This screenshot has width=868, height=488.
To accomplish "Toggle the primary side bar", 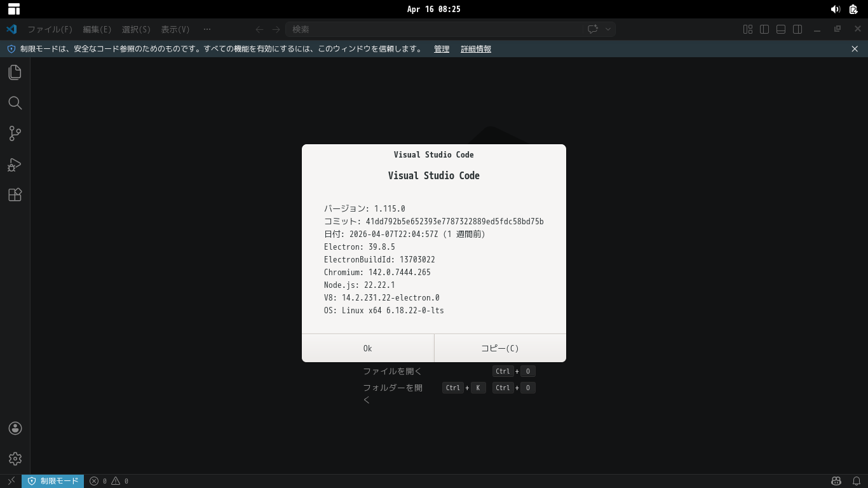I will (x=764, y=29).
